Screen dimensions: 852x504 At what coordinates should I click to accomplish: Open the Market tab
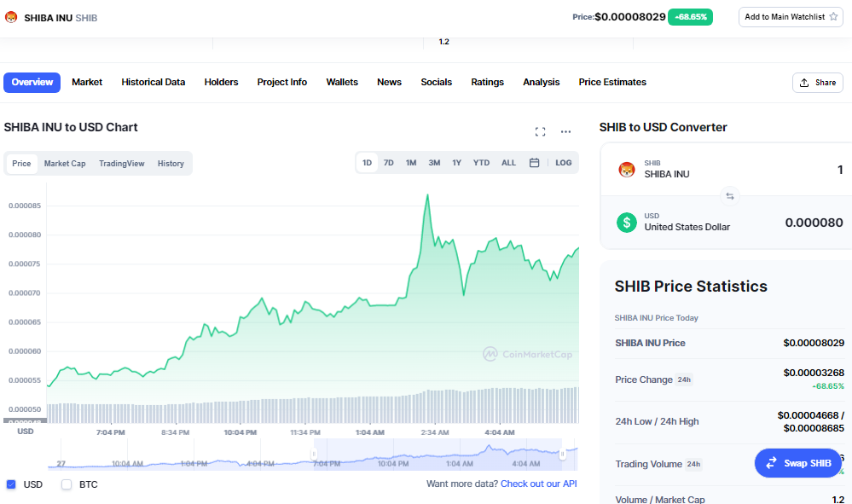tap(87, 82)
